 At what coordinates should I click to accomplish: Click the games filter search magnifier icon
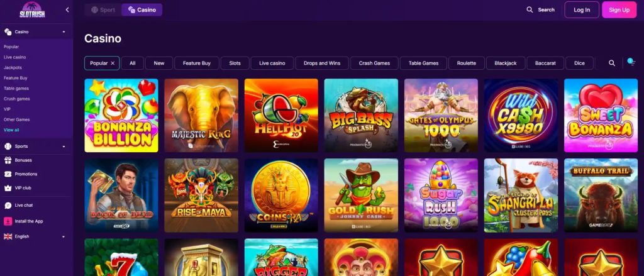(x=612, y=63)
